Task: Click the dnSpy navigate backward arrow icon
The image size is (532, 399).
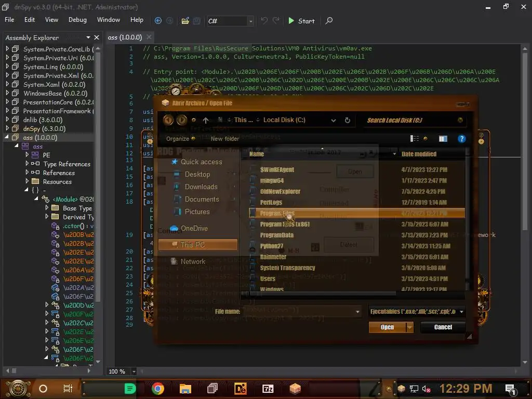Action: coord(158,21)
